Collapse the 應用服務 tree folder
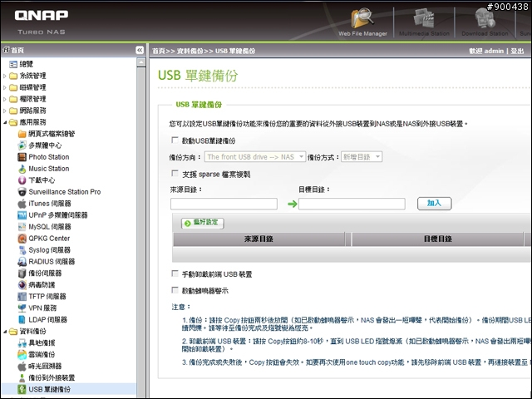Screen dimensions: 532x399 (5, 122)
